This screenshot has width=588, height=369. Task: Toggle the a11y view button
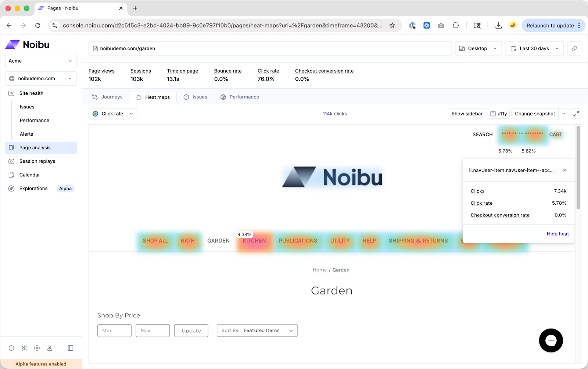point(499,114)
